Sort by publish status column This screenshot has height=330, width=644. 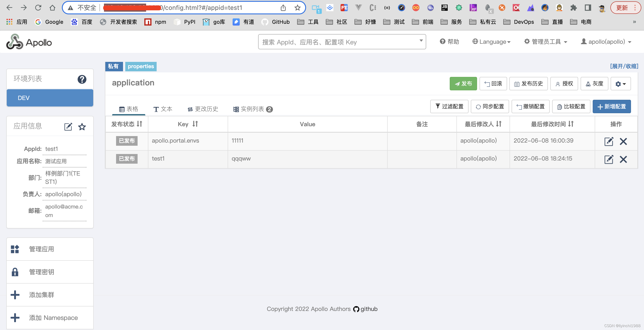140,124
